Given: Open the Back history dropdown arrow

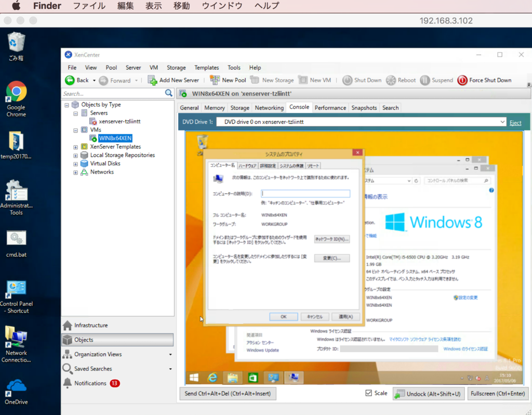Looking at the screenshot, I should point(94,81).
